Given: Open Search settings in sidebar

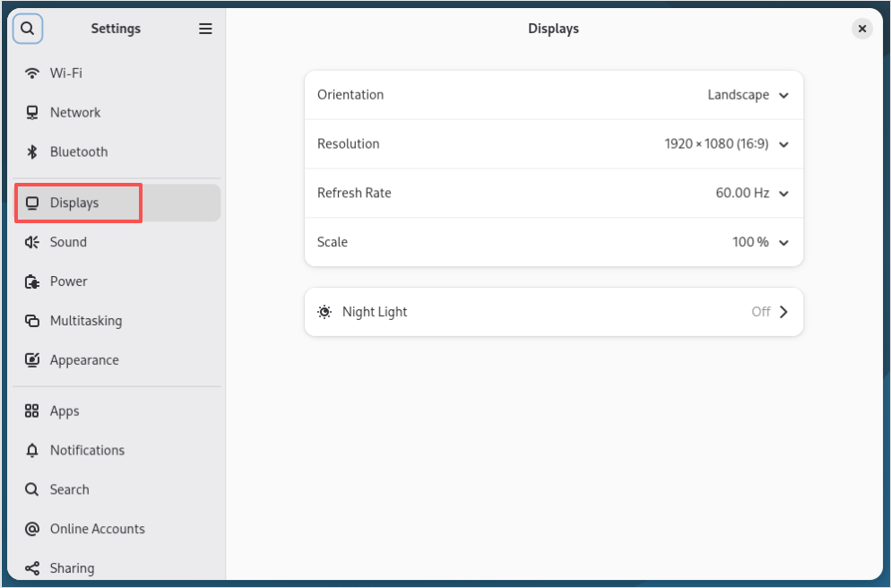Looking at the screenshot, I should [69, 489].
